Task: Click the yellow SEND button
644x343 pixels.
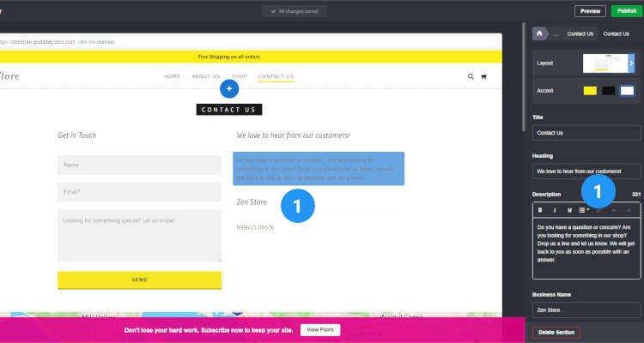Action: tap(140, 280)
